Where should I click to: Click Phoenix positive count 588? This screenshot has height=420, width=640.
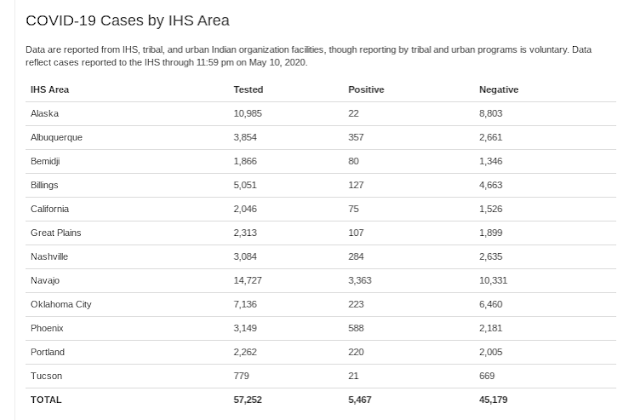coord(357,328)
